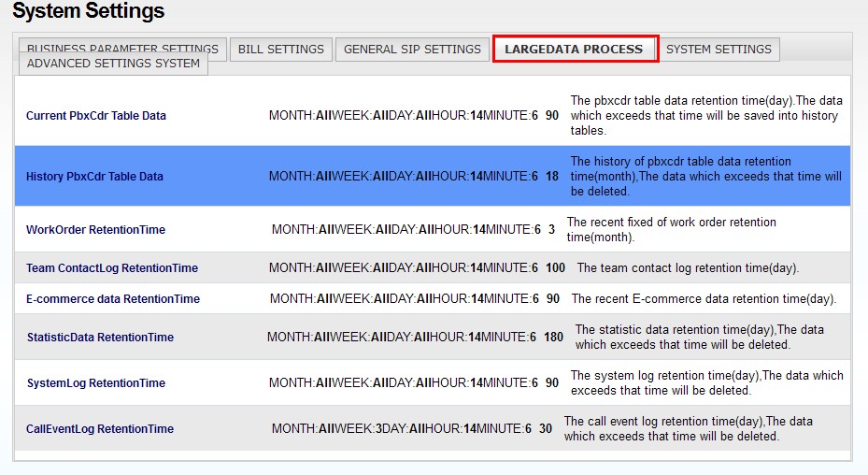Open the StatisticData RetentionTime setting

100,338
